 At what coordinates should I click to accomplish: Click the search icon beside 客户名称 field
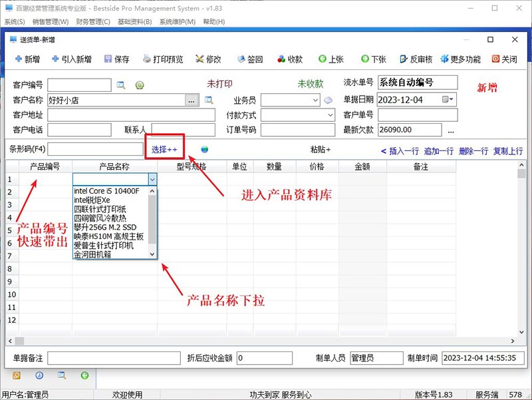pos(209,100)
